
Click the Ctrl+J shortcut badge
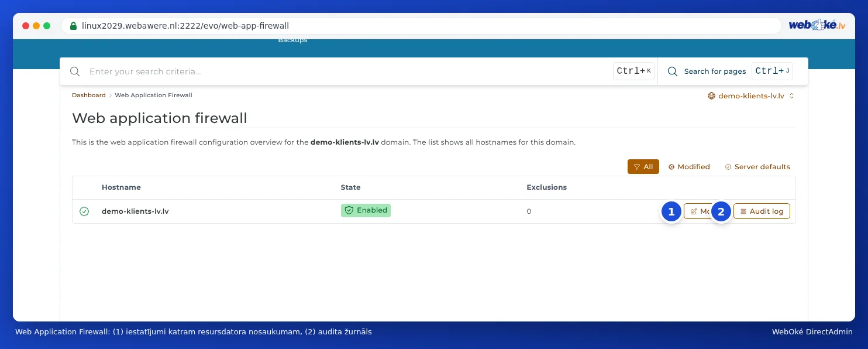(772, 71)
